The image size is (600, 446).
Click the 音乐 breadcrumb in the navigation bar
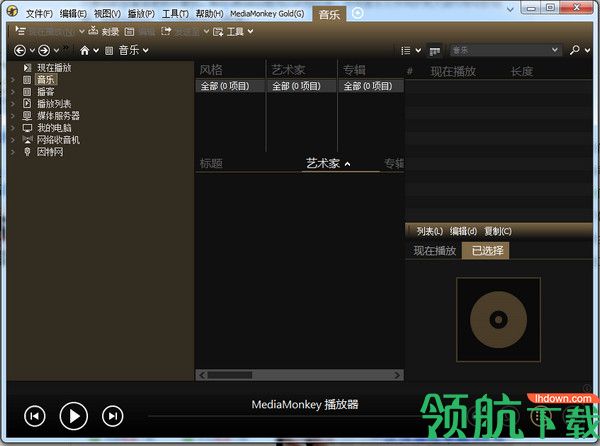click(x=129, y=50)
